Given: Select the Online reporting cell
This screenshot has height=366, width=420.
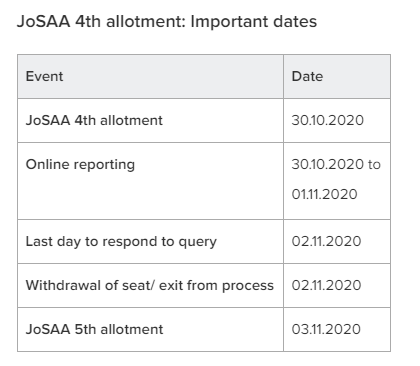Looking at the screenshot, I should [150, 181].
